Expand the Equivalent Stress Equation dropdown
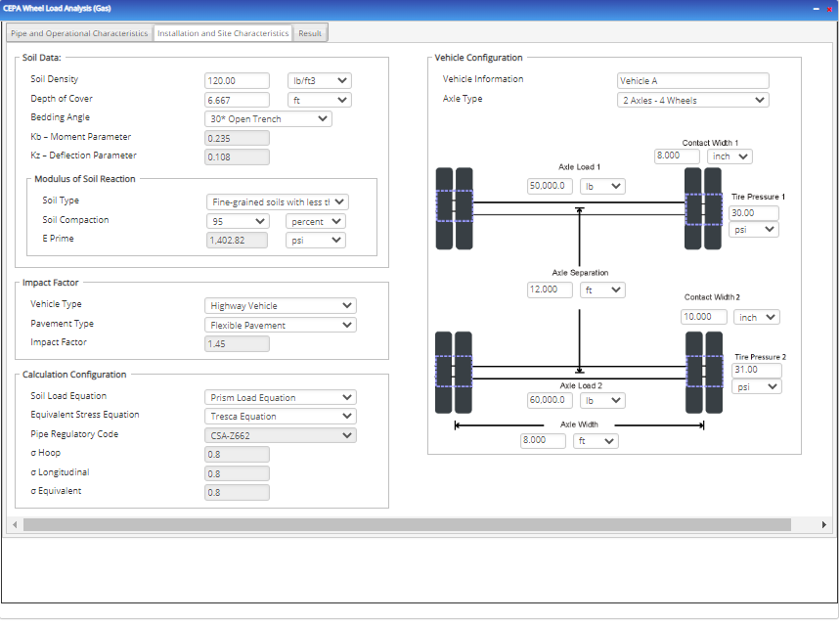The height and width of the screenshot is (624, 840). point(280,416)
